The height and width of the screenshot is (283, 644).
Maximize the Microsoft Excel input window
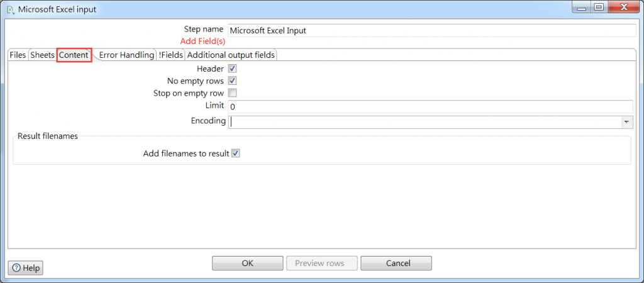tap(599, 7)
